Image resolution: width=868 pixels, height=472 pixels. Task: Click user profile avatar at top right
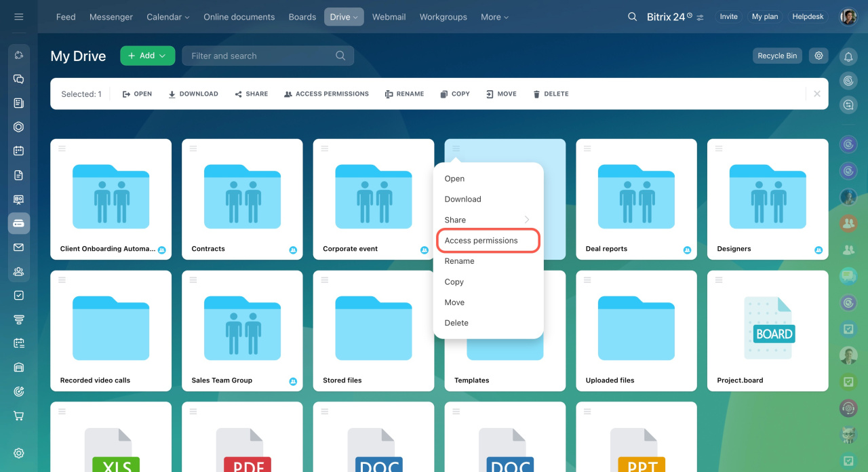[848, 17]
